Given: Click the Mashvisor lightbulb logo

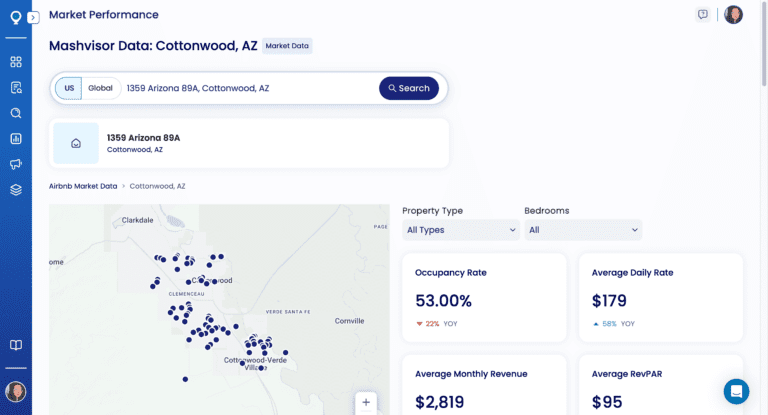Looking at the screenshot, I should pyautogui.click(x=15, y=17).
